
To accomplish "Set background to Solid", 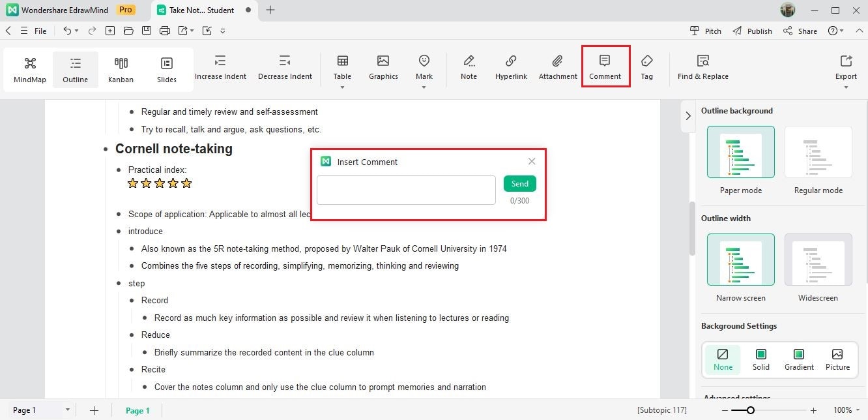I will click(x=760, y=359).
